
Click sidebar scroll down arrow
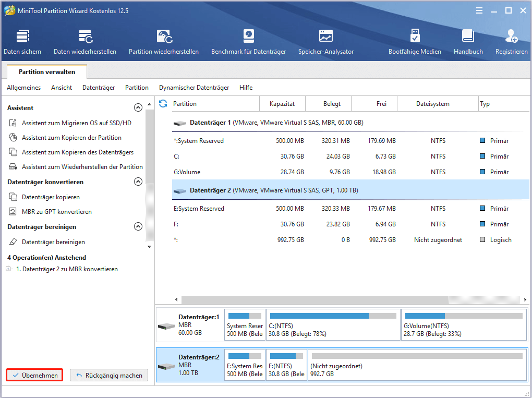pyautogui.click(x=149, y=247)
